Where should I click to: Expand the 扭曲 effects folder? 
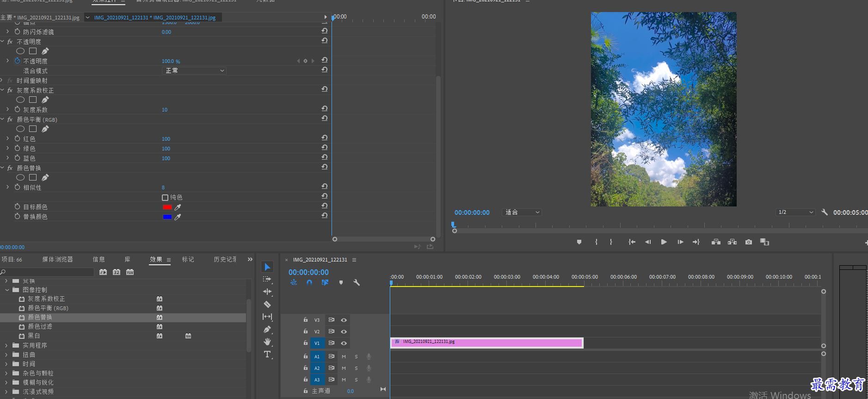click(6, 355)
